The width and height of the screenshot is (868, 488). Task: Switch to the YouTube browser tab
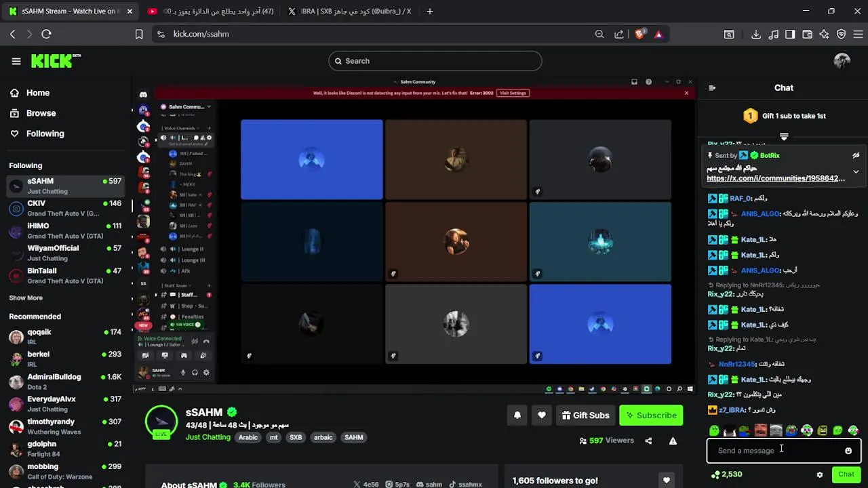[x=210, y=11]
